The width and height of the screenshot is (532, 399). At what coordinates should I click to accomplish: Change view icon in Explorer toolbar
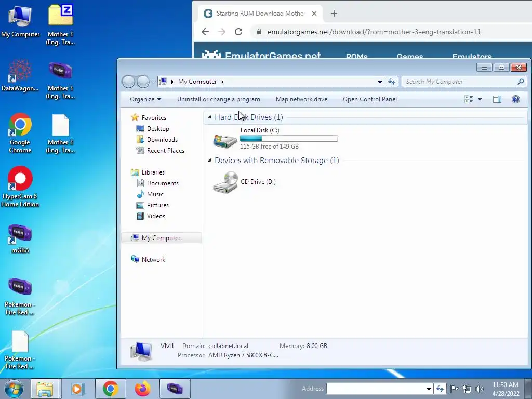click(x=469, y=99)
